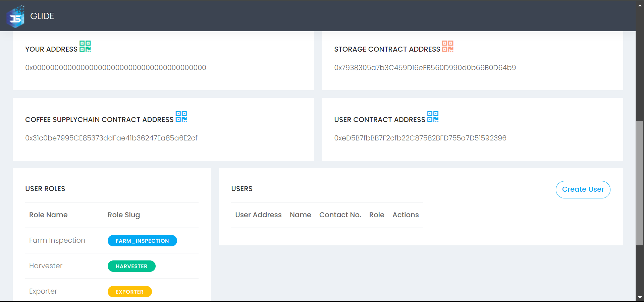Click the Actions column header
This screenshot has height=302, width=644.
[406, 215]
